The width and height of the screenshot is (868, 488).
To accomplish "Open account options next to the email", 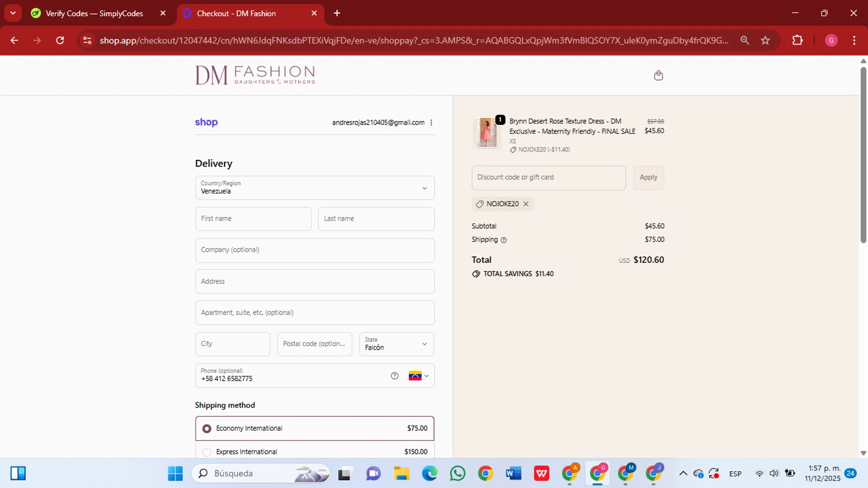I will 431,123.
